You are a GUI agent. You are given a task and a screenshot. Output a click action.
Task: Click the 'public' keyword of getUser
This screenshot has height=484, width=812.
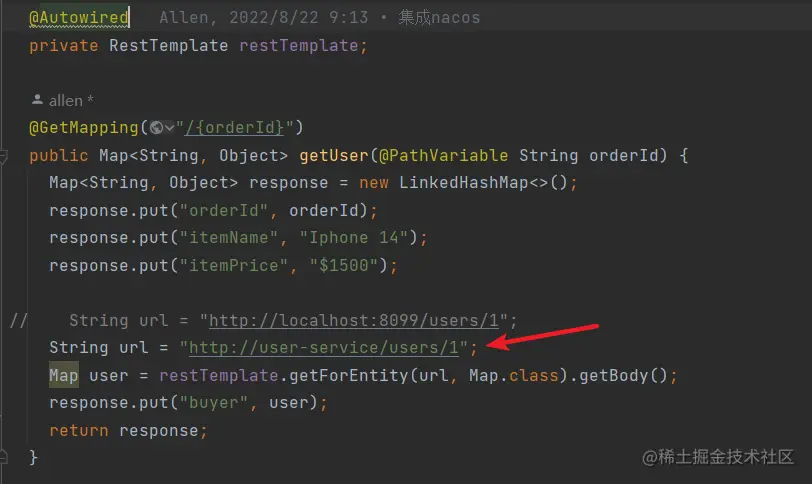[59, 155]
